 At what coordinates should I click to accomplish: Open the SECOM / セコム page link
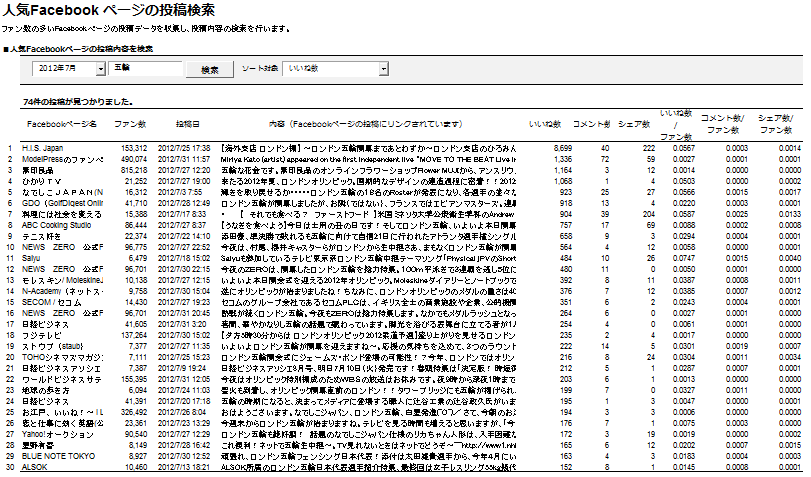pyautogui.click(x=52, y=302)
